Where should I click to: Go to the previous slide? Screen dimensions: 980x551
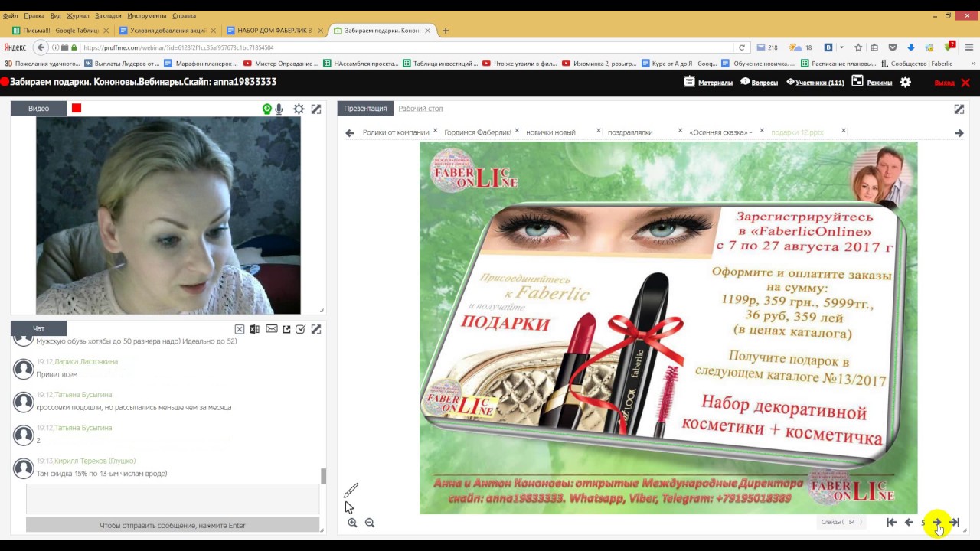coord(909,522)
